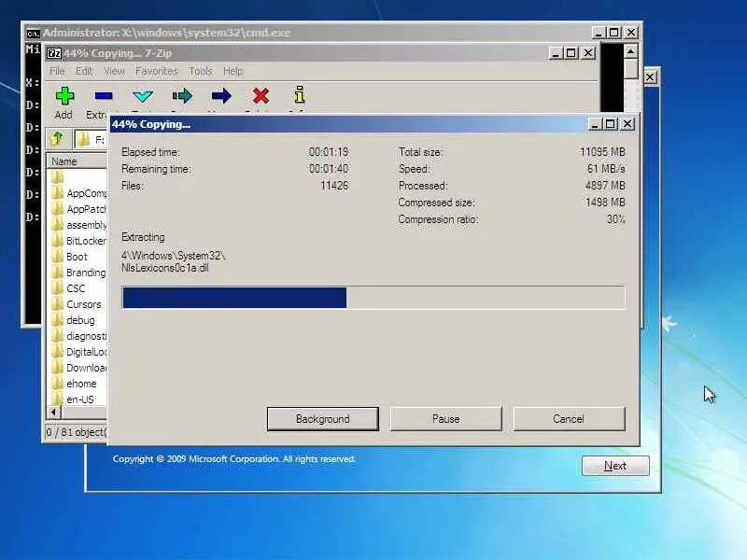Open the Help menu
The image size is (747, 560).
(233, 71)
